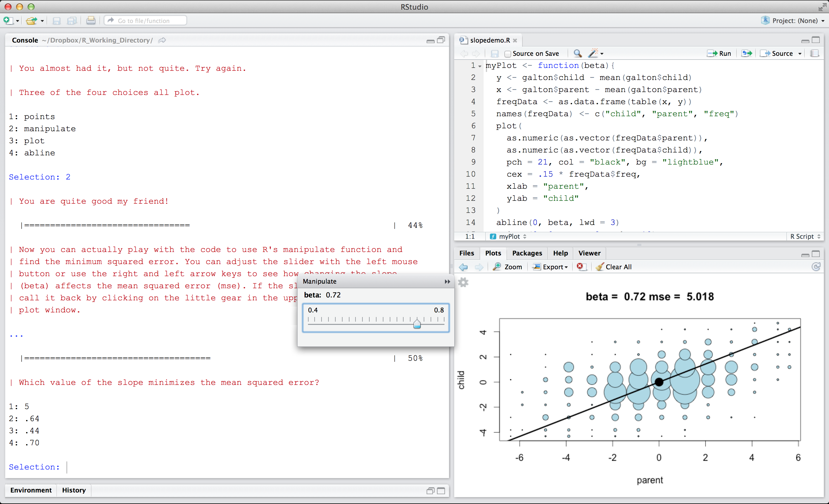Click the Find/Replace magnifier icon
This screenshot has height=504, width=829.
pyautogui.click(x=578, y=54)
